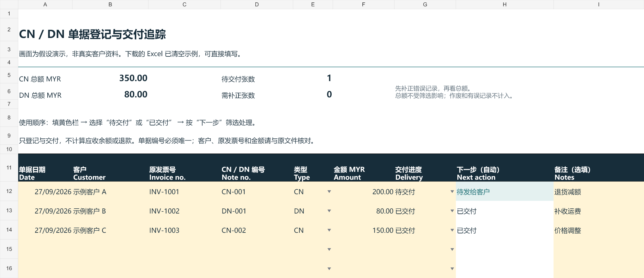Open Type dropdown arrow for CN-001 row
Image resolution: width=644 pixels, height=278 pixels.
point(329,191)
